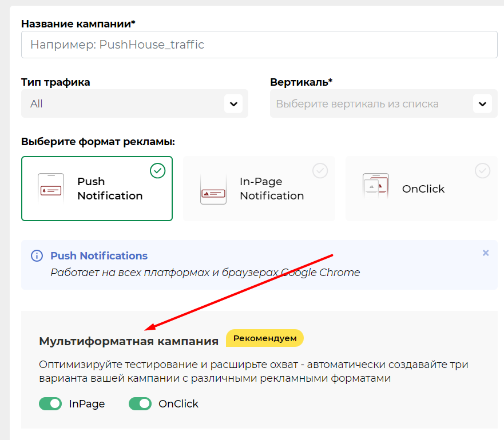Click the Push Notification phone icon
Image resolution: width=504 pixels, height=440 pixels.
pyautogui.click(x=51, y=189)
